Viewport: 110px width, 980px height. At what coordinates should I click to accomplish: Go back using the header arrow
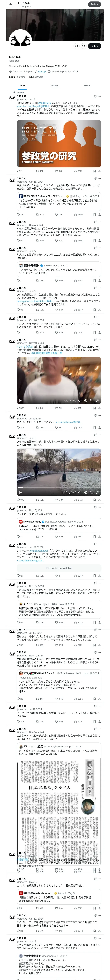click(11, 5)
